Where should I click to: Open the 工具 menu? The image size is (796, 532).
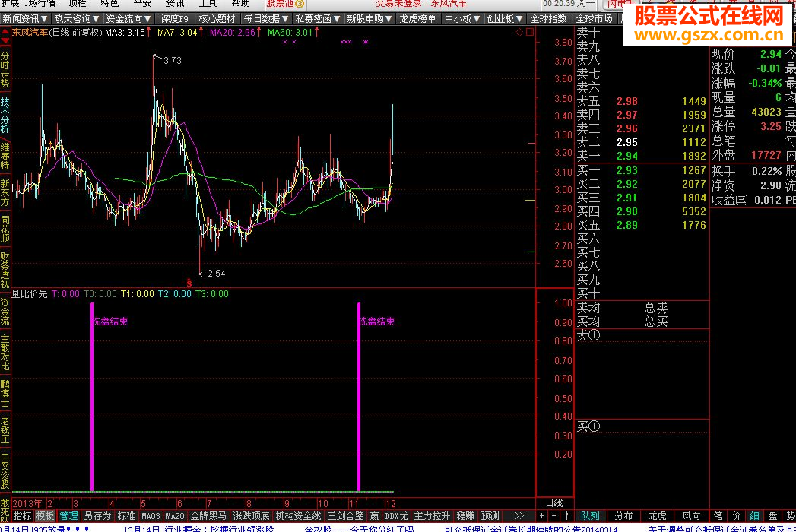click(208, 4)
